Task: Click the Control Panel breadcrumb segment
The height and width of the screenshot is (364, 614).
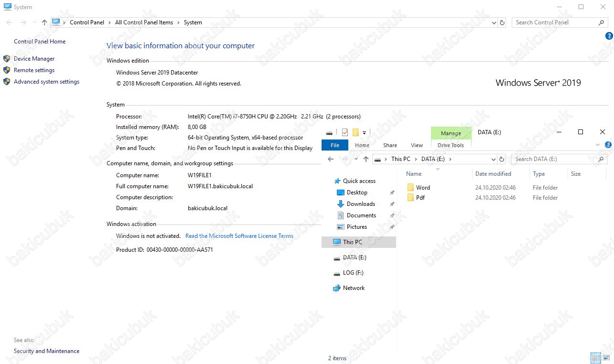Action: coord(86,22)
